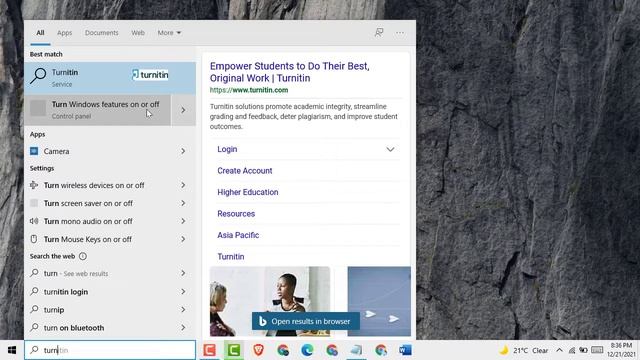Open the weather widget showing 21°C Clear

click(524, 350)
